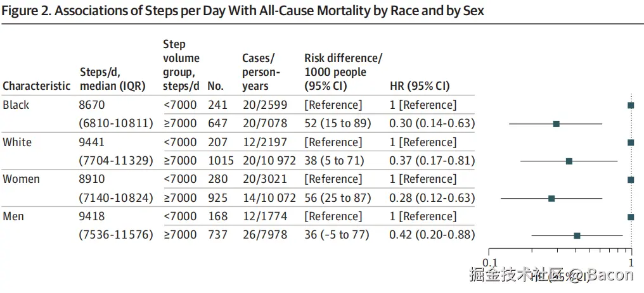Click the cases value 20/10 972
Image resolution: width=644 pixels, height=293 pixels.
(267, 161)
